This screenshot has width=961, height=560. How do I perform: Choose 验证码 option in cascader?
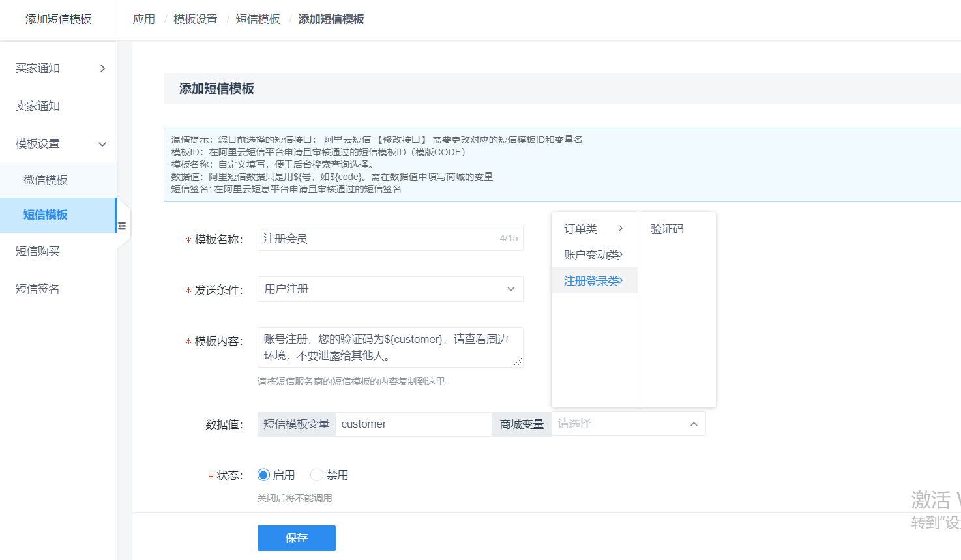(x=677, y=229)
